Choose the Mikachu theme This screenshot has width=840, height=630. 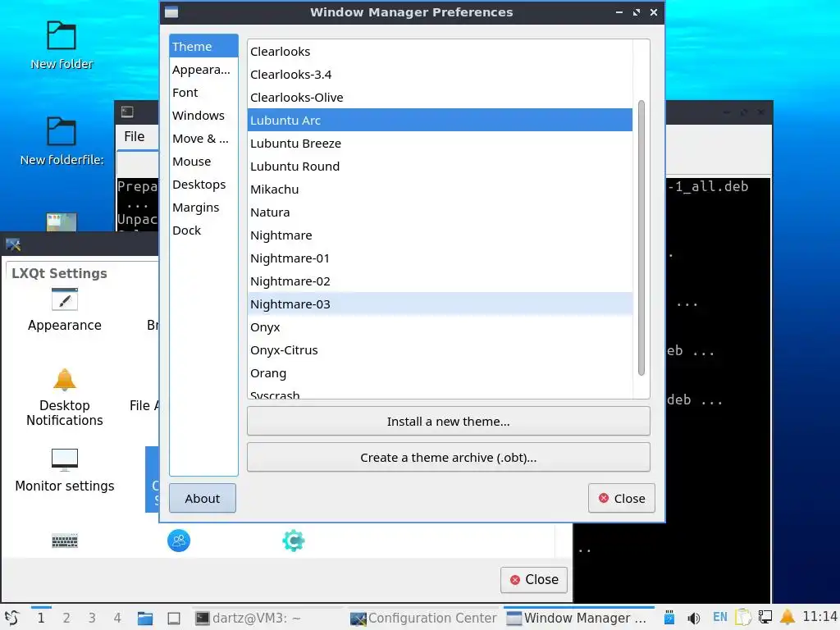tap(440, 189)
